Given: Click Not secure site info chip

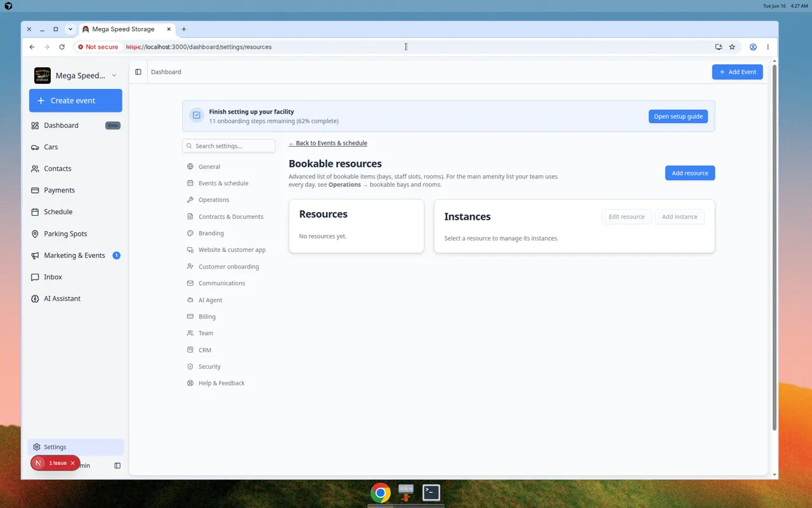Looking at the screenshot, I should (x=98, y=47).
